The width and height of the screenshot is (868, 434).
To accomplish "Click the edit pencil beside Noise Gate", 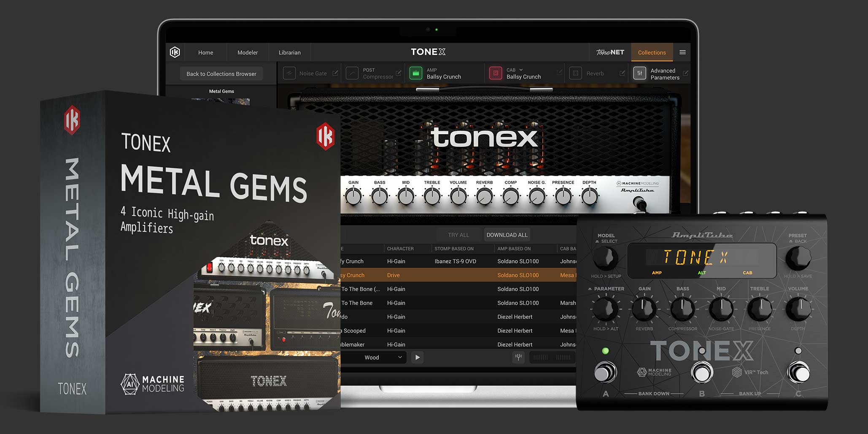I will pyautogui.click(x=334, y=73).
